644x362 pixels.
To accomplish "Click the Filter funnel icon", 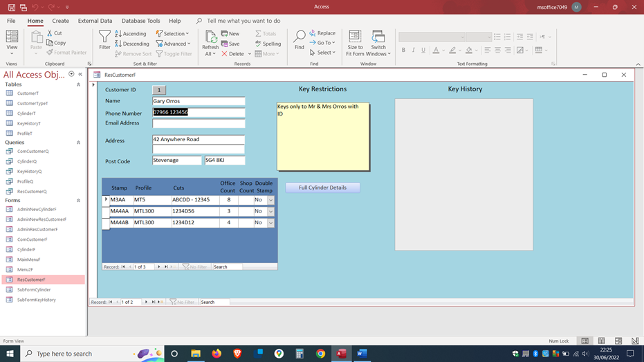I will [104, 37].
